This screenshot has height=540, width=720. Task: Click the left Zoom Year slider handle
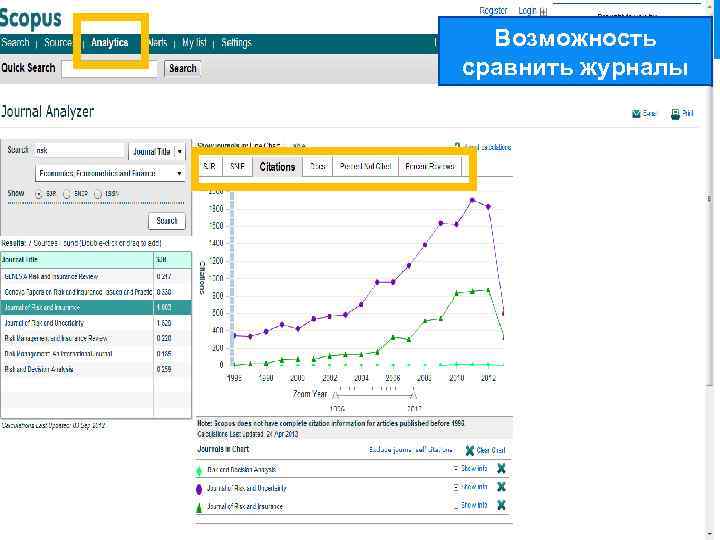[336, 394]
